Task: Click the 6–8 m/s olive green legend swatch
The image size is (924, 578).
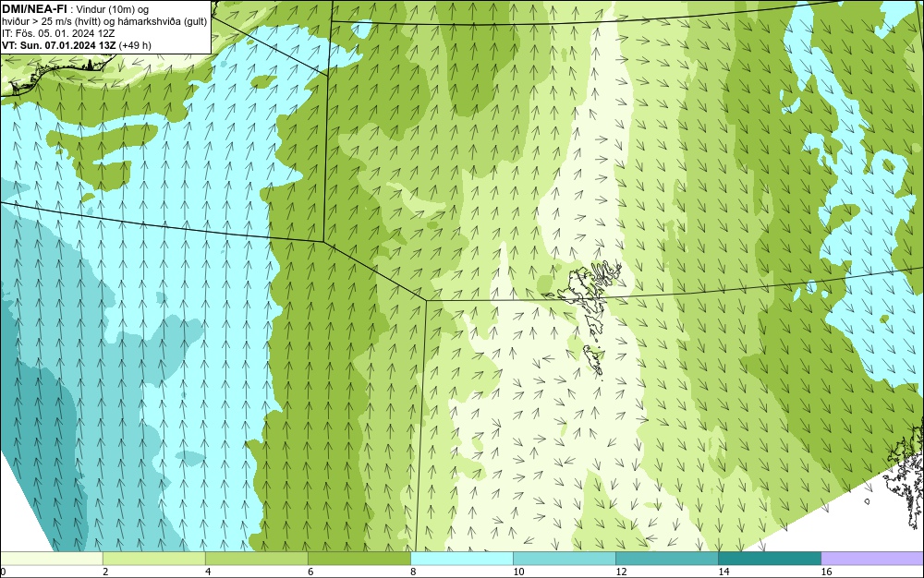Action: click(x=359, y=558)
